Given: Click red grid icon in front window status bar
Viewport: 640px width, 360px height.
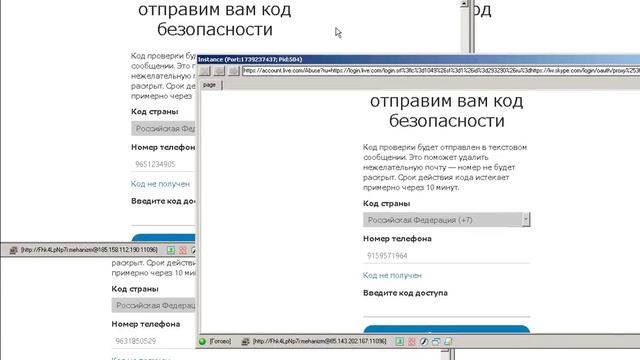Looking at the screenshot, I should tap(411, 341).
